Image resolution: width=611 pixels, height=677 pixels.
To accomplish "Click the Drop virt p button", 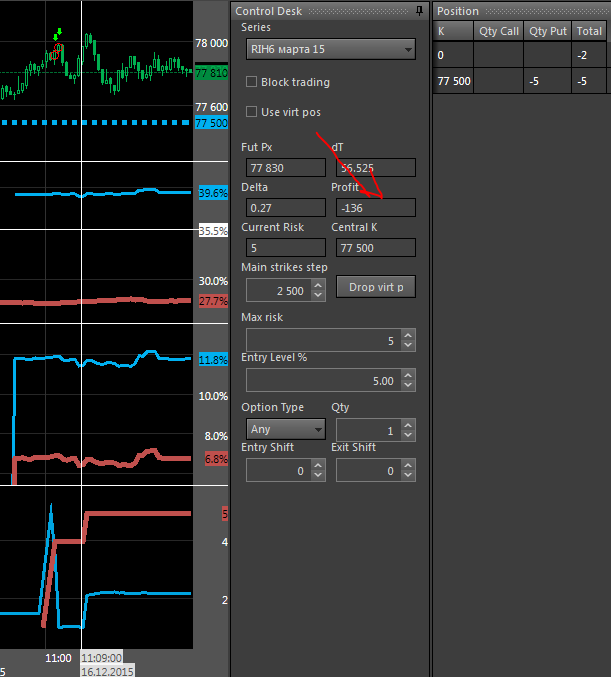I will pyautogui.click(x=376, y=287).
